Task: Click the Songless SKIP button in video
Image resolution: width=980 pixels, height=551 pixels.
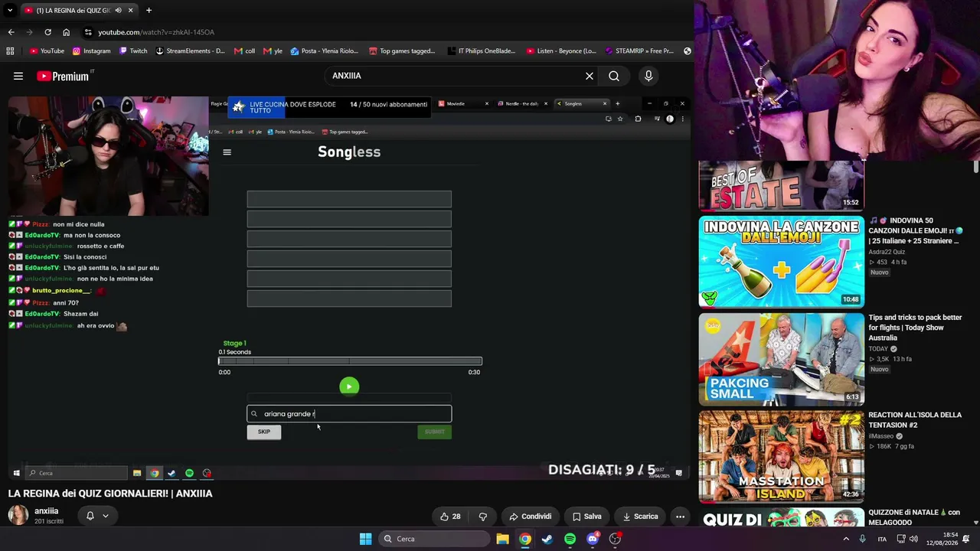Action: 264,432
